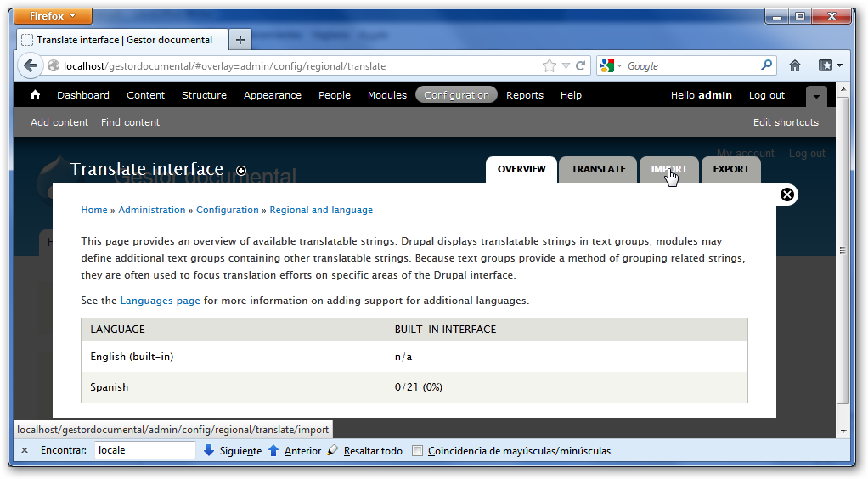The height and width of the screenshot is (479, 868).
Task: Close the overlay with the X icon
Action: (x=787, y=194)
